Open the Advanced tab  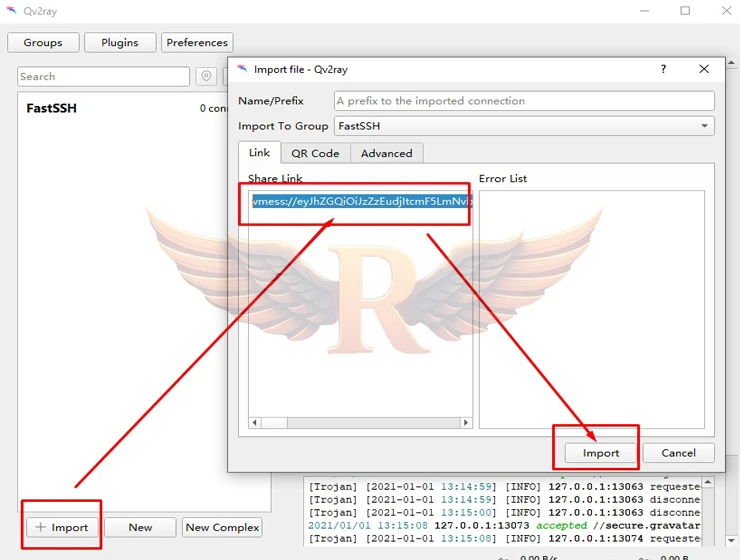pyautogui.click(x=386, y=153)
